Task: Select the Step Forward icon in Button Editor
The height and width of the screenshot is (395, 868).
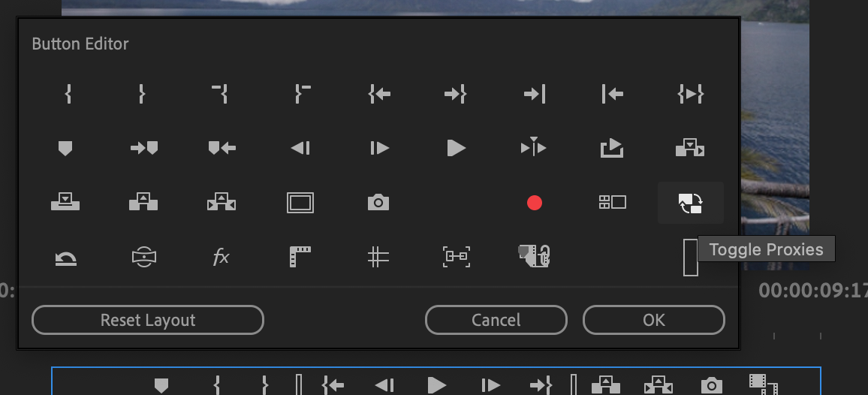Action: pyautogui.click(x=379, y=148)
